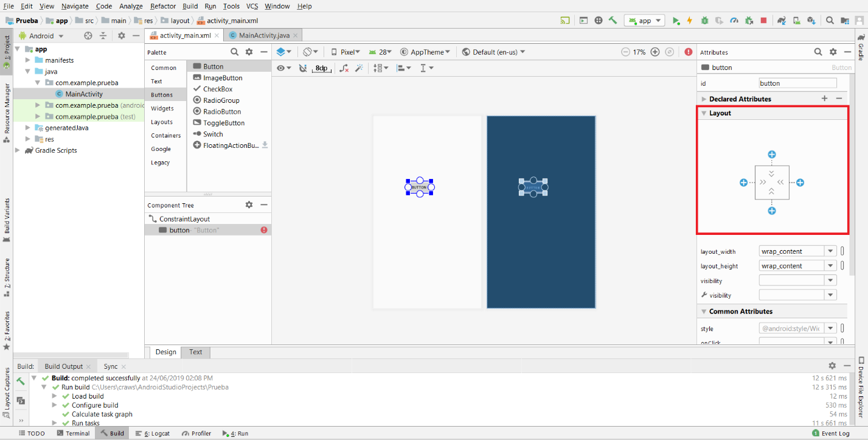
Task: Search in Palette panel
Action: 234,52
